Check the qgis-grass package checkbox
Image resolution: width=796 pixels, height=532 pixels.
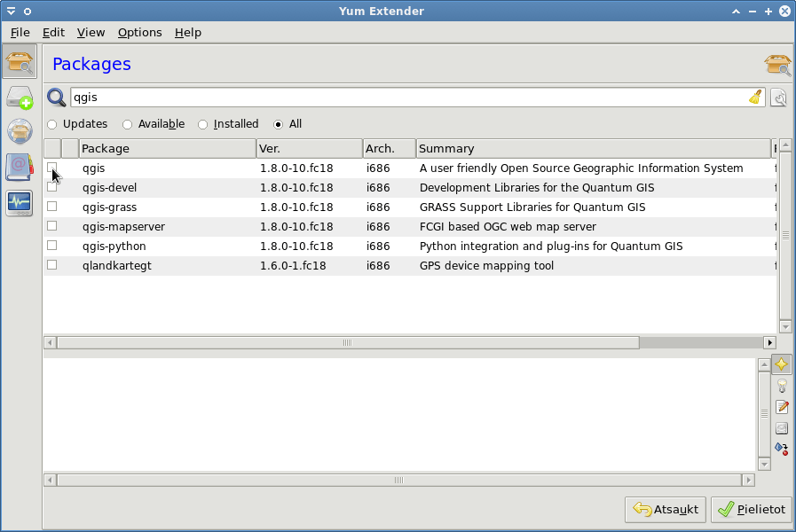click(51, 207)
